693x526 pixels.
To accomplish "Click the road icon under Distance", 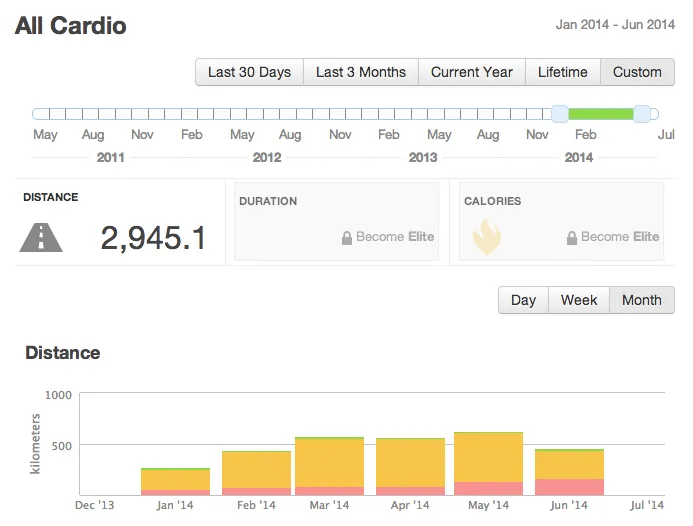I will click(x=41, y=237).
